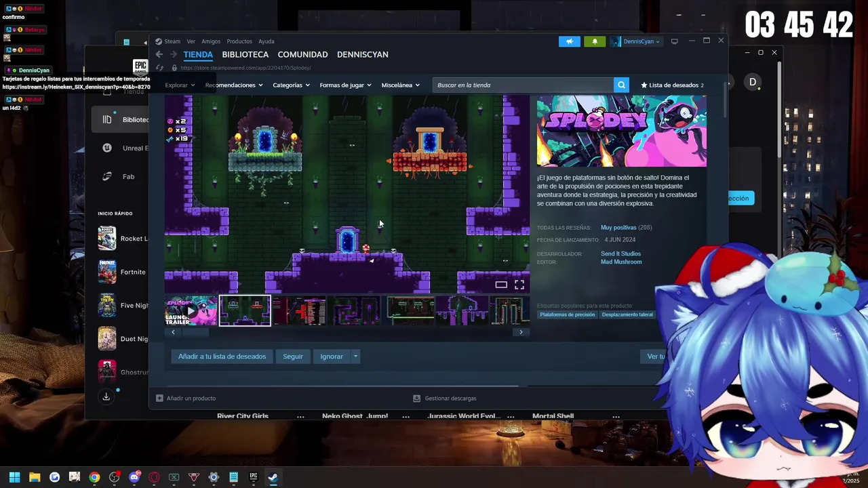
Task: Switch to the BIBLIOTECA tab
Action: click(x=245, y=54)
